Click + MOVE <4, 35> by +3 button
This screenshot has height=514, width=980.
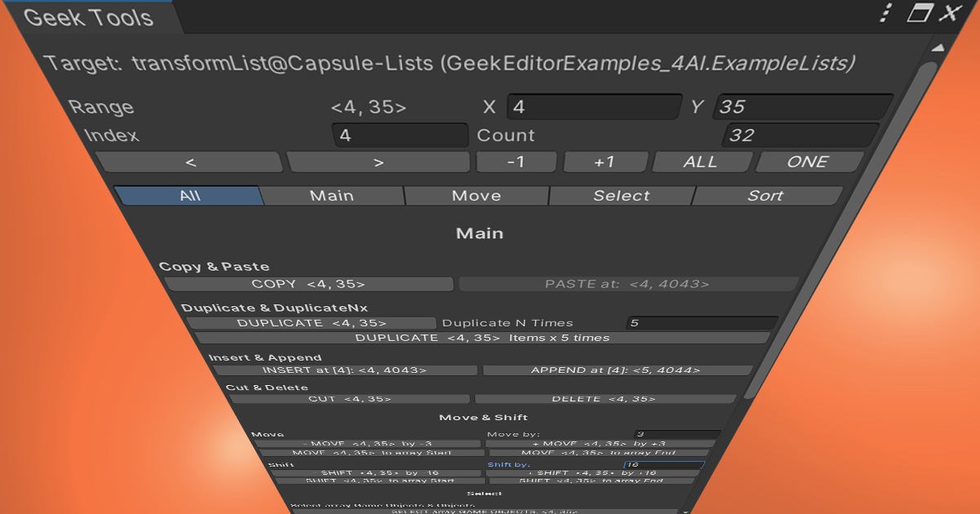point(600,444)
